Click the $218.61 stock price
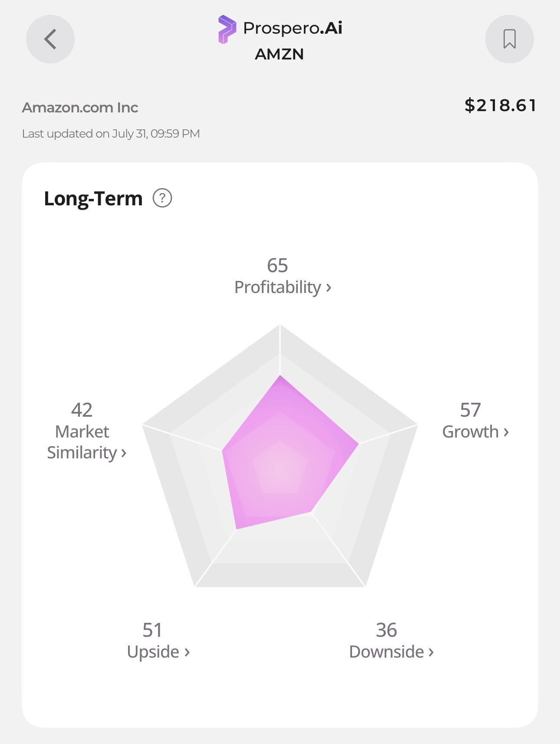The width and height of the screenshot is (560, 744). pos(501,105)
